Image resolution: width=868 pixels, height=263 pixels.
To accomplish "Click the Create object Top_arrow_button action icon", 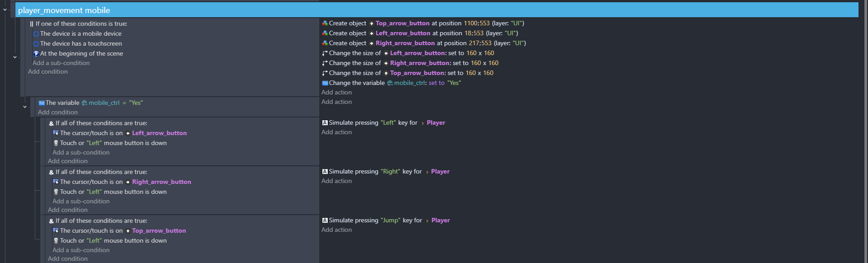I will click(x=325, y=23).
